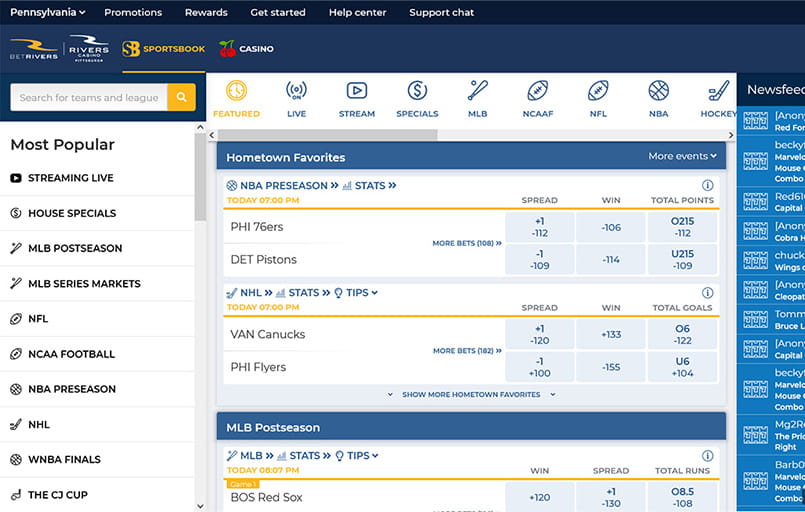Click the Rivers Casino Pittsburgh logo
The width and height of the screenshot is (805, 512).
point(89,48)
